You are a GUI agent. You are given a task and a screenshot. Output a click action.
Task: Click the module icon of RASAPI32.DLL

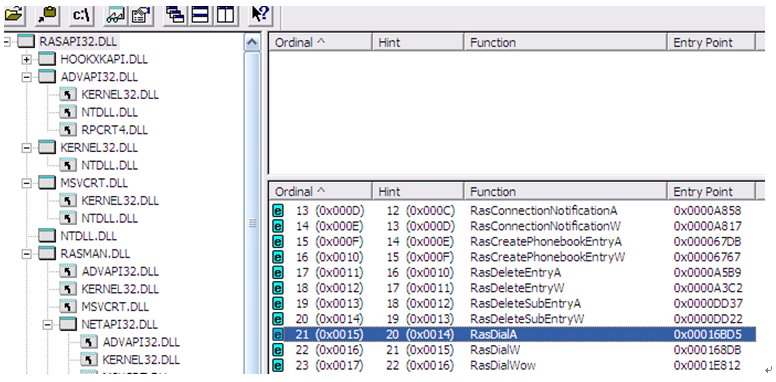click(x=26, y=42)
